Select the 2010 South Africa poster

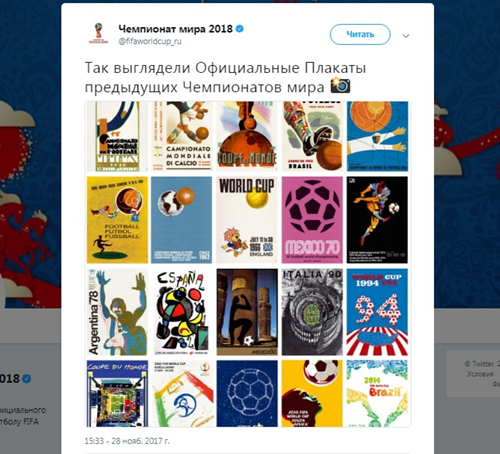pos(312,394)
